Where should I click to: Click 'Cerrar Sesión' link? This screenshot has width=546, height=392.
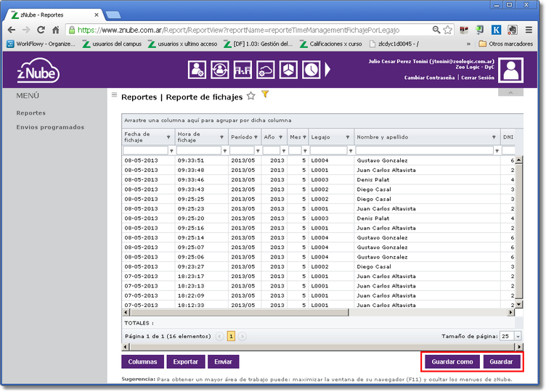click(478, 78)
